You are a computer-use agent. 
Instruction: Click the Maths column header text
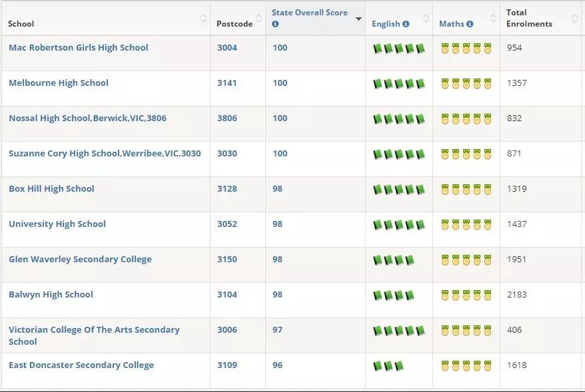(452, 24)
